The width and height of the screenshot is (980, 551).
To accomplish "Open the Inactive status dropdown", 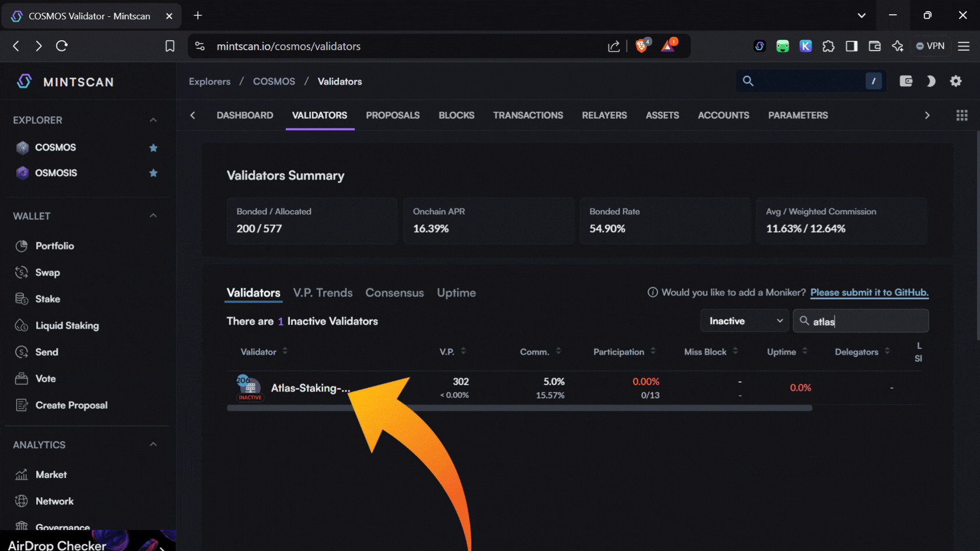I will point(744,321).
